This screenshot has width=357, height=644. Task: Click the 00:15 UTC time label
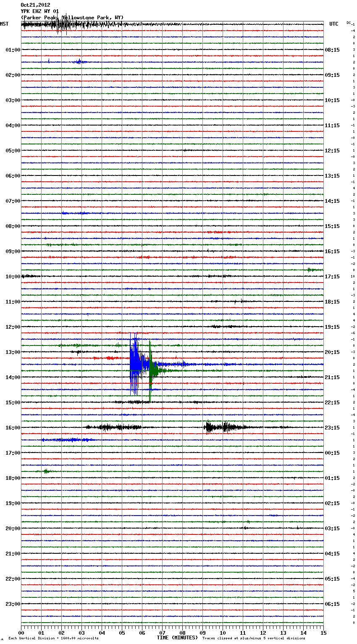pyautogui.click(x=332, y=453)
